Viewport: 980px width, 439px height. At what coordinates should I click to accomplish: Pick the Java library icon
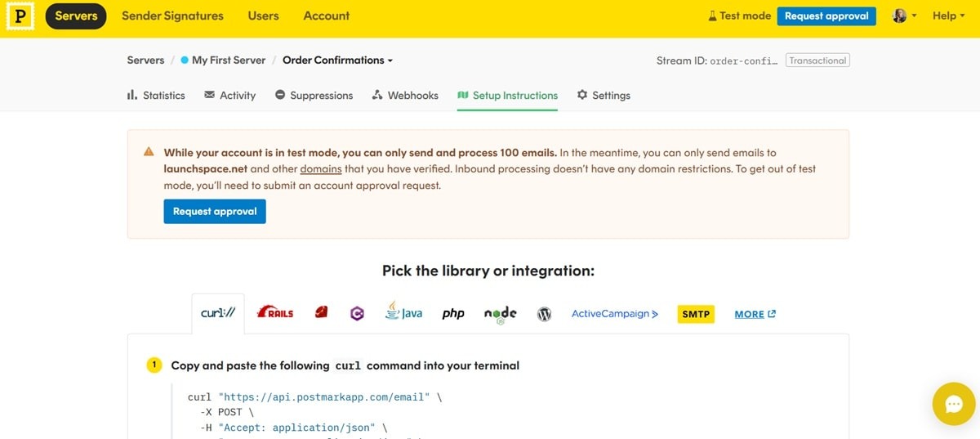tap(404, 313)
